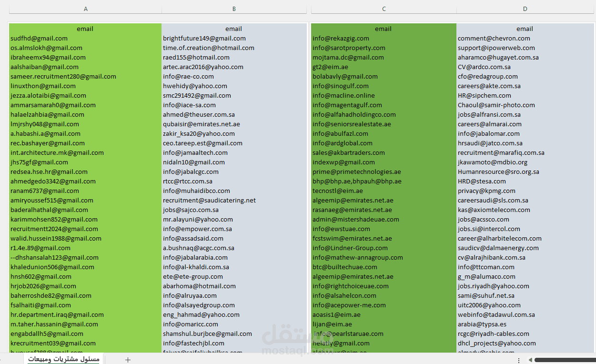This screenshot has height=364, width=596.
Task: Click cell info@macline.online
Action: click(x=384, y=95)
